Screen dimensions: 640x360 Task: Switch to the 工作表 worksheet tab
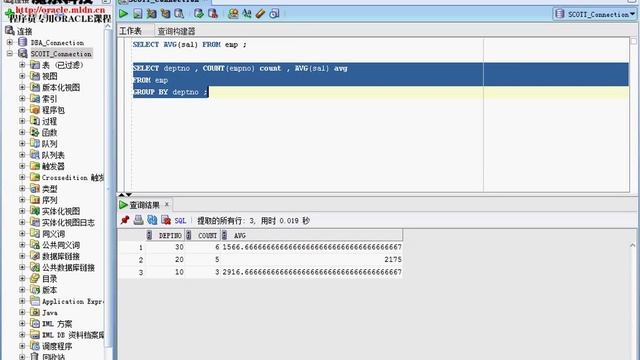(130, 31)
